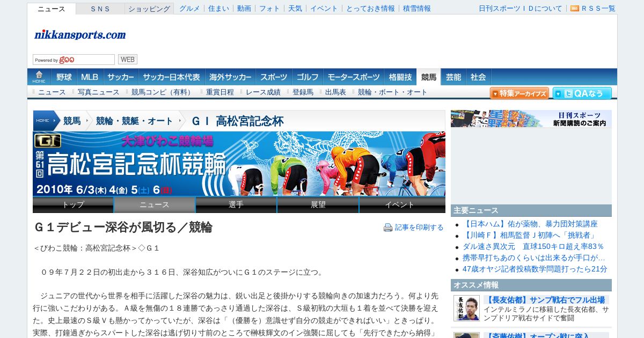Open the ＲＳＳ一覧 link
Screen dimensions: 644x338
[x=598, y=9]
